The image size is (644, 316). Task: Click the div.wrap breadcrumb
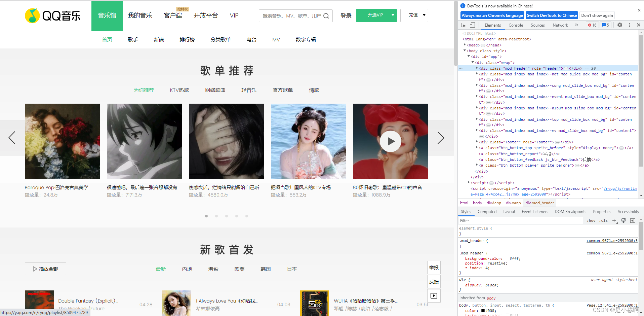point(513,203)
